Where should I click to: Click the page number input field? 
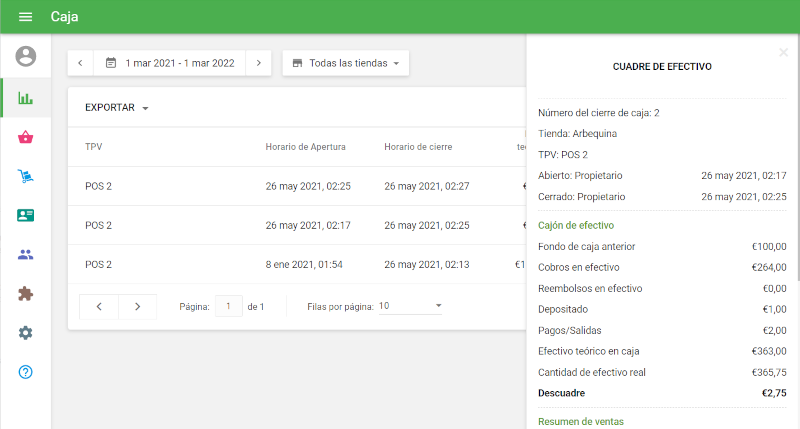(229, 306)
